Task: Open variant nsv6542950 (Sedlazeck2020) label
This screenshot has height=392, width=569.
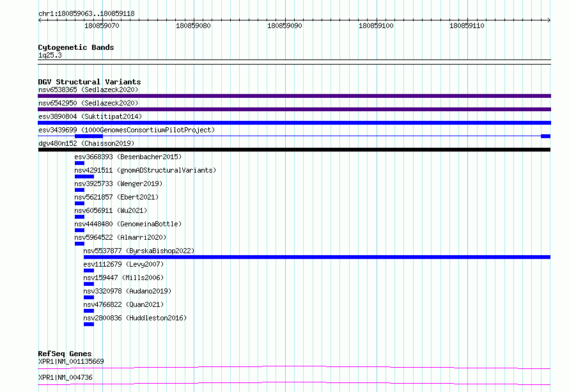Action: pos(88,103)
